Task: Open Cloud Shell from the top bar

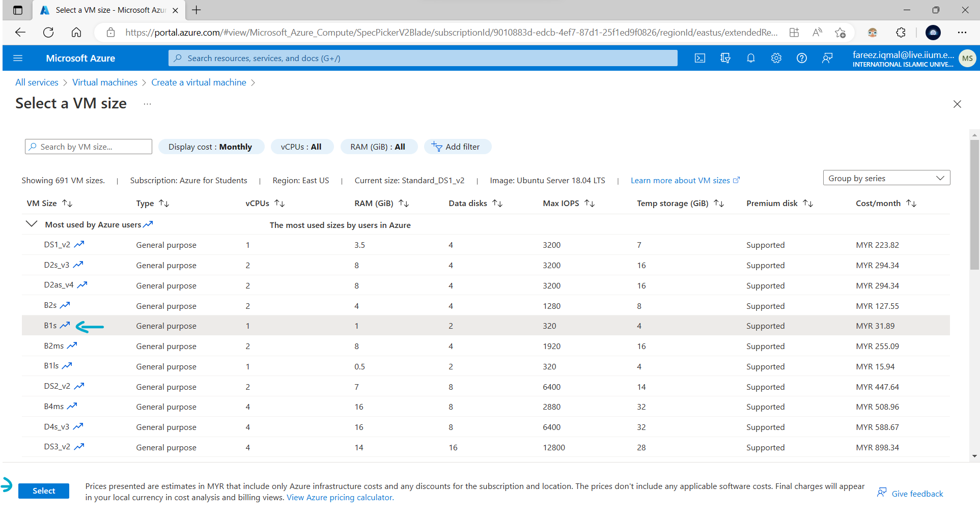Action: click(700, 58)
